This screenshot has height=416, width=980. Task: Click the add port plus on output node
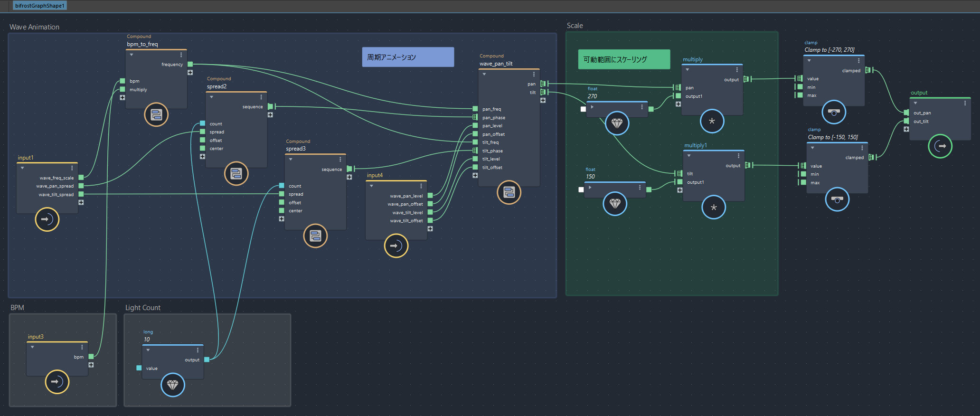coord(906,129)
